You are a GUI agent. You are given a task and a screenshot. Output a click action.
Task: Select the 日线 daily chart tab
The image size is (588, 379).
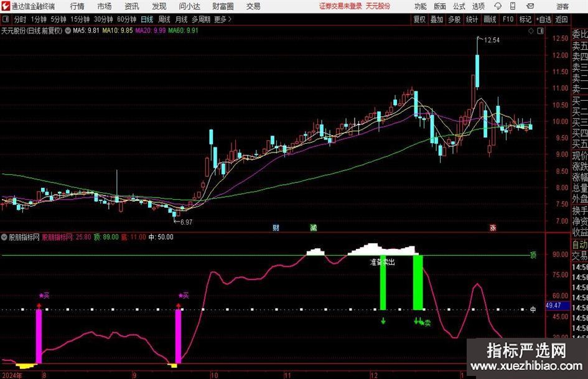tap(147, 19)
